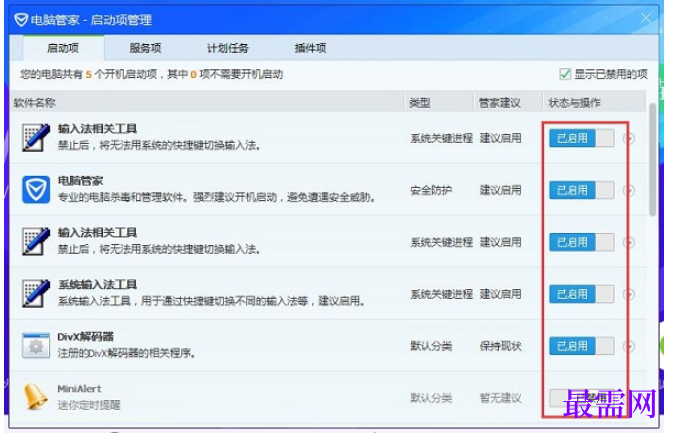The height and width of the screenshot is (435, 675).
Task: Click the blue shield icon of 电脑管家 entry
Action: point(35,190)
